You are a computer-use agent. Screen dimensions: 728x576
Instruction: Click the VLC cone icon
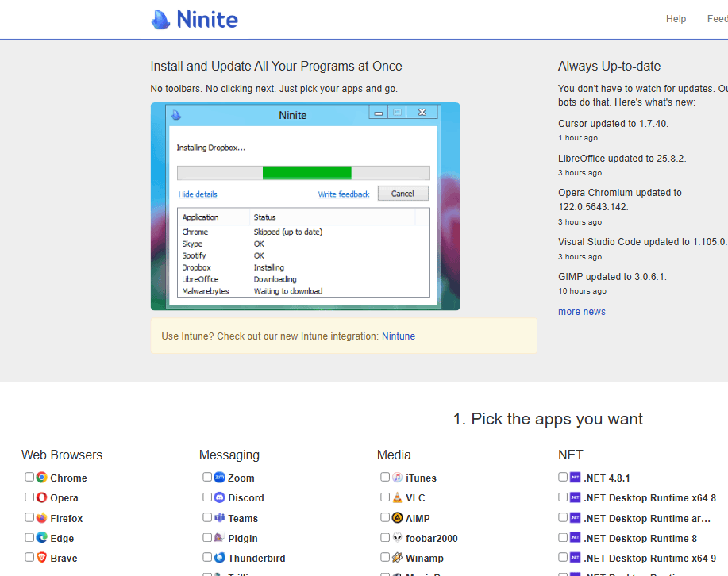(398, 497)
